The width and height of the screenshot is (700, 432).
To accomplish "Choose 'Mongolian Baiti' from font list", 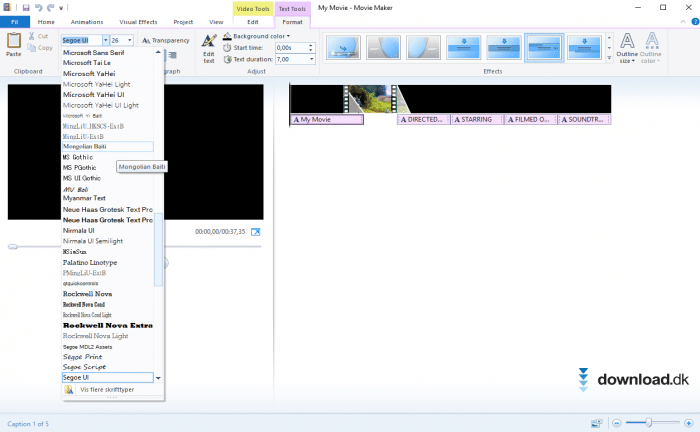I will pyautogui.click(x=108, y=146).
